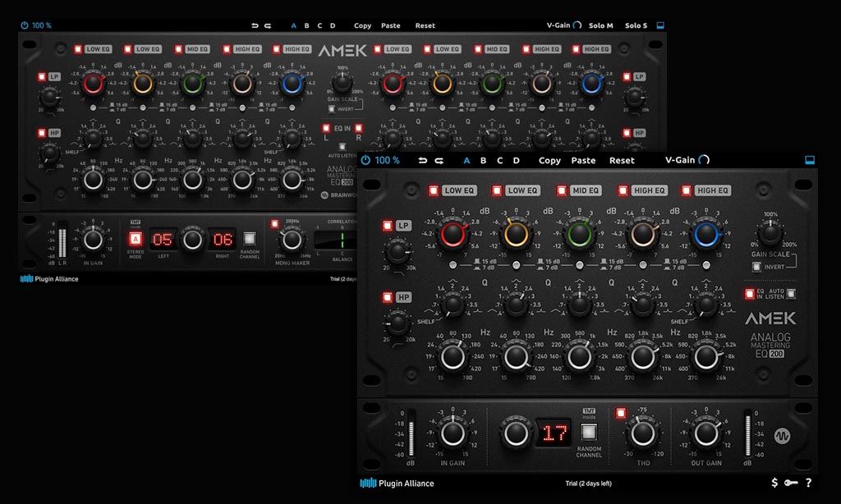This screenshot has width=841, height=504.
Task: Click undo arrow in front plugin toolbar
Action: pyautogui.click(x=423, y=160)
